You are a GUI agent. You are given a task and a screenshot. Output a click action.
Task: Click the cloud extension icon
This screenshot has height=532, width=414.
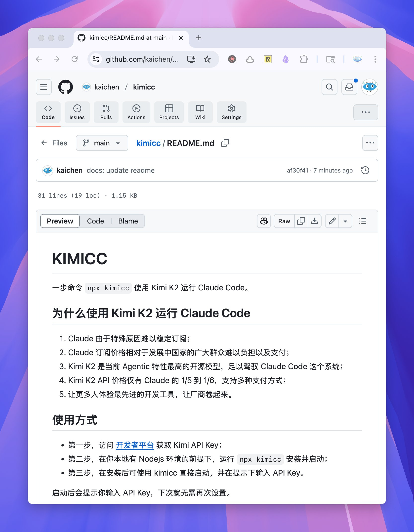[250, 59]
